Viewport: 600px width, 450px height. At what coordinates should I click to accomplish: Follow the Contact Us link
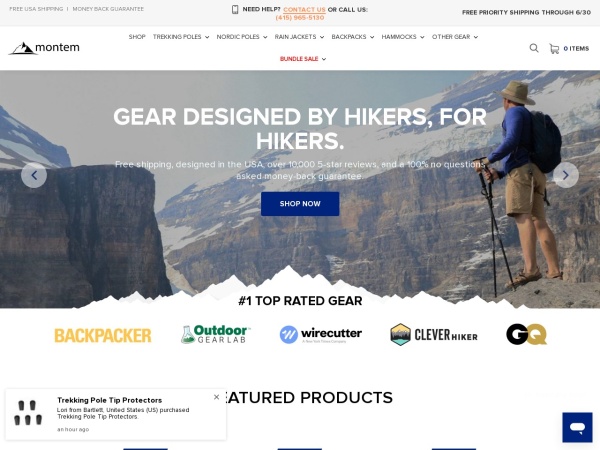304,10
